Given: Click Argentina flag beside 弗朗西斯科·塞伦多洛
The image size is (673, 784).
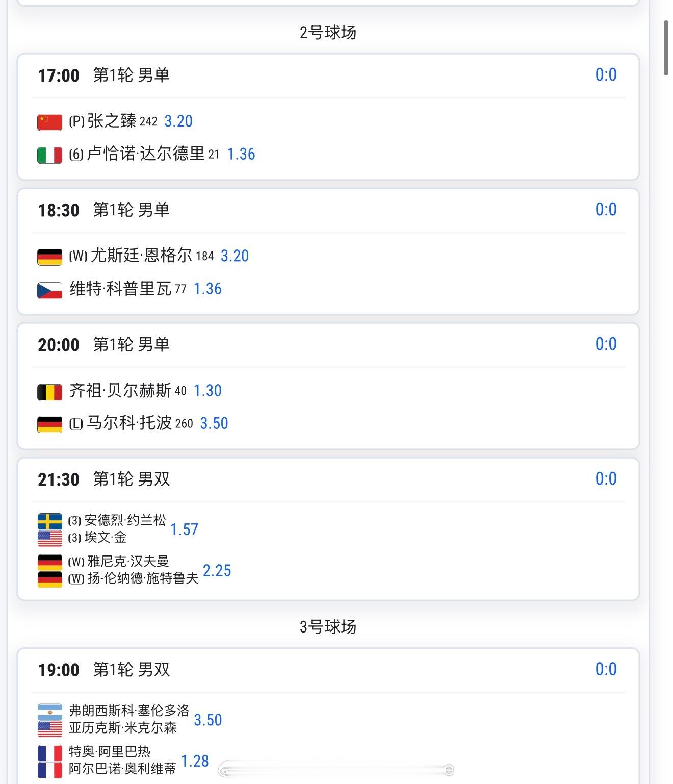Looking at the screenshot, I should pos(49,711).
